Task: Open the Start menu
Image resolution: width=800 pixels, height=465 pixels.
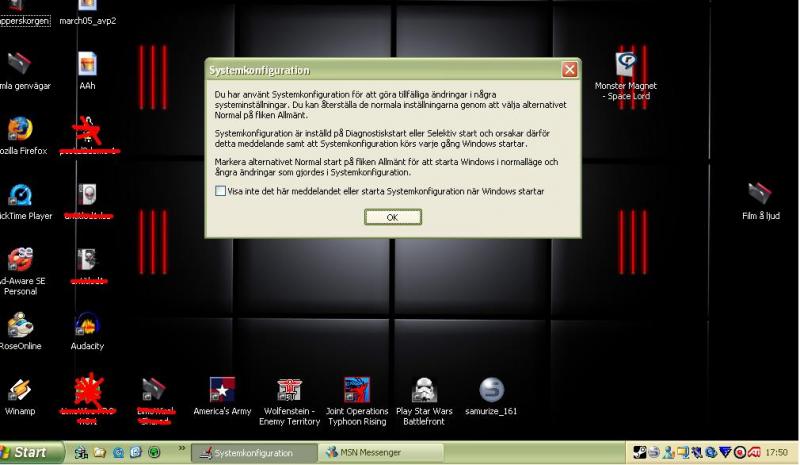Action: point(31,452)
